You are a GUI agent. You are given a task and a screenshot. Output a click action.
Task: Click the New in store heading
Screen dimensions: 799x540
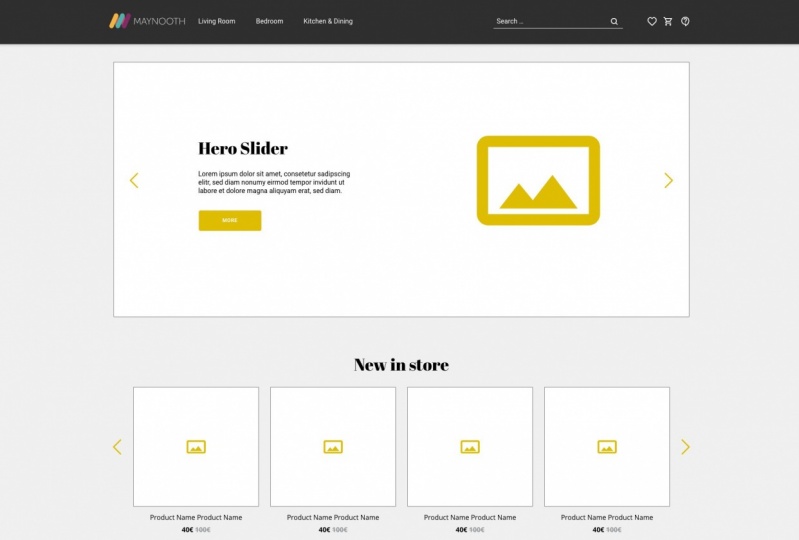pyautogui.click(x=401, y=365)
